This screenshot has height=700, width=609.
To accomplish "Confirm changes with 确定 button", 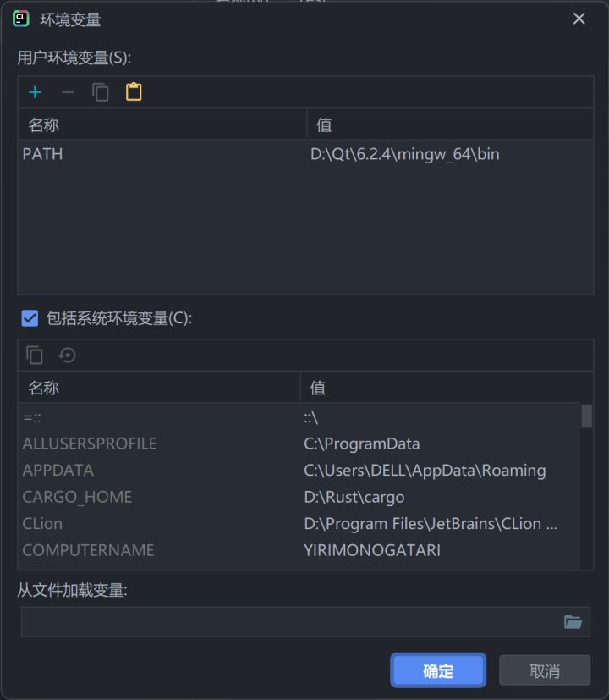I will coord(437,670).
